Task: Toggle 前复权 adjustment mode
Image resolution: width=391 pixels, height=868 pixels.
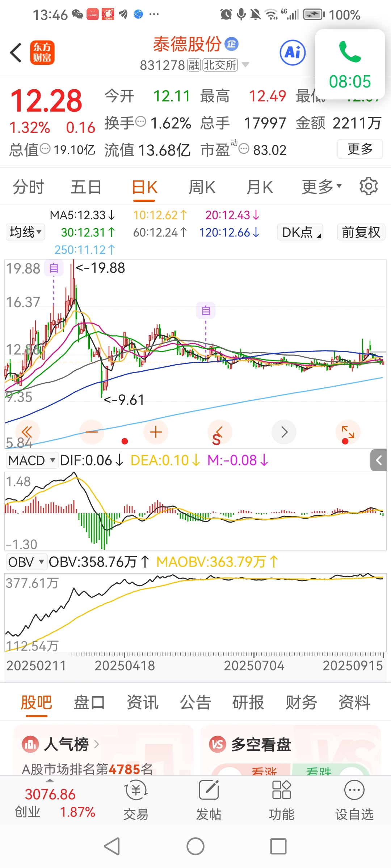Action: [x=361, y=232]
